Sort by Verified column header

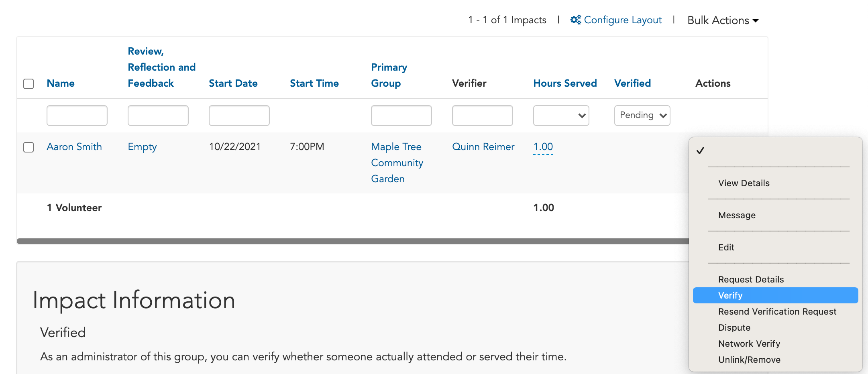[x=632, y=83]
